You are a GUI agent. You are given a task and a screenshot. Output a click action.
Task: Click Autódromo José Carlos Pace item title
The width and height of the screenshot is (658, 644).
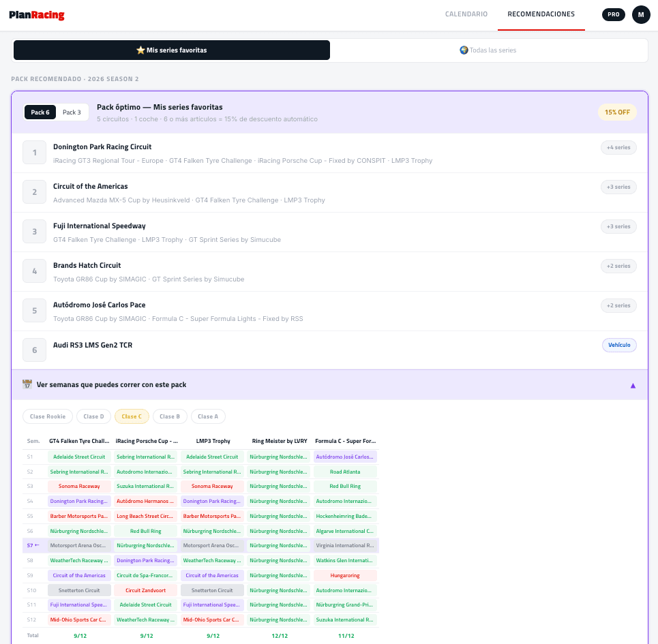pyautogui.click(x=99, y=305)
